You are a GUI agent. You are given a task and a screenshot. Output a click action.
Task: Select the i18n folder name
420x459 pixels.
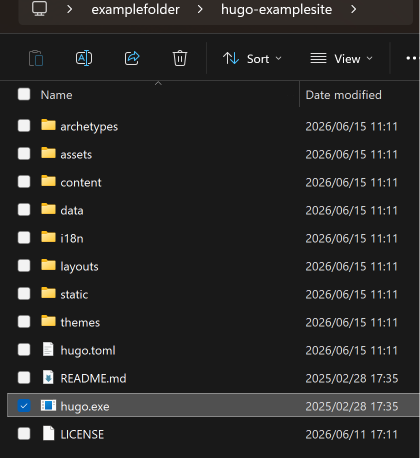click(72, 239)
